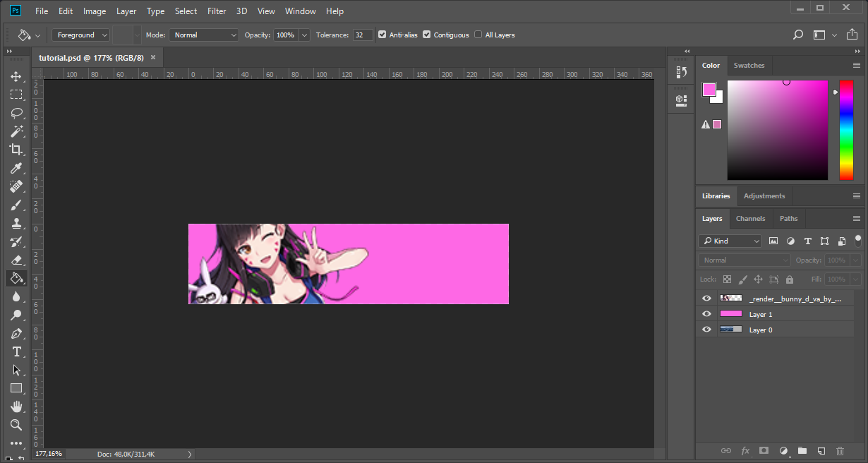Open the tool preset picker arrow
Image resolution: width=868 pixels, height=463 pixels.
click(x=37, y=35)
